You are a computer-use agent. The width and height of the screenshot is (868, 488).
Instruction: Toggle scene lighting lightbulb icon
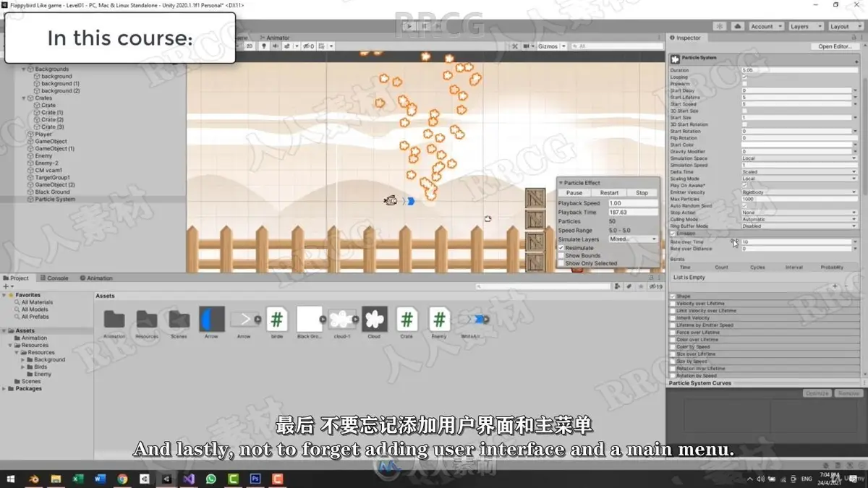point(263,46)
